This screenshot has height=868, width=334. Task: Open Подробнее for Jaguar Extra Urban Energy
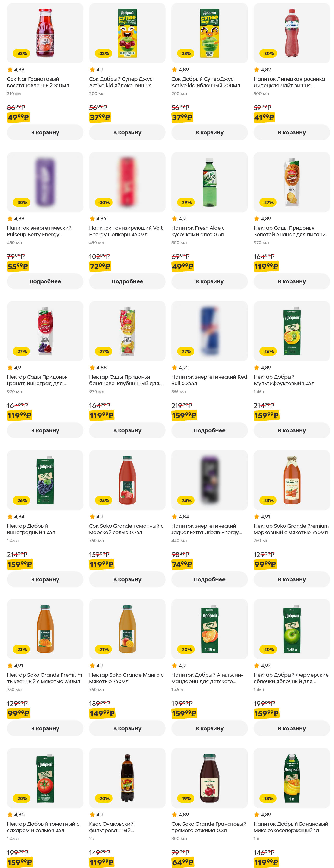coord(209,579)
